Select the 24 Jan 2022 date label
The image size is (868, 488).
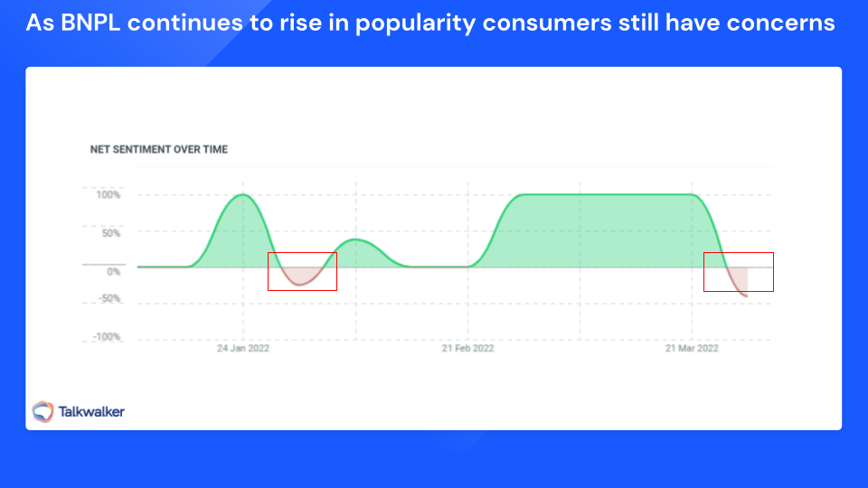click(243, 348)
